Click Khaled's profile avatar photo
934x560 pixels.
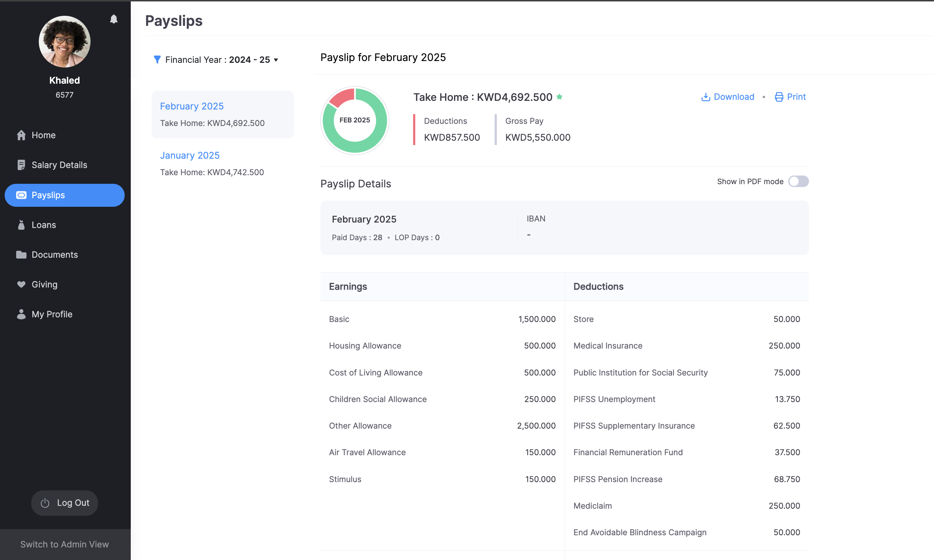tap(65, 42)
